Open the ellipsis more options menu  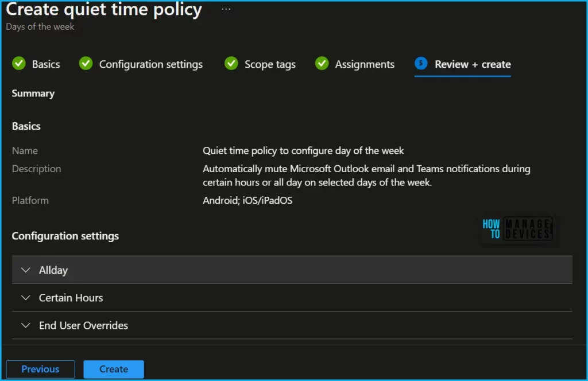(226, 10)
